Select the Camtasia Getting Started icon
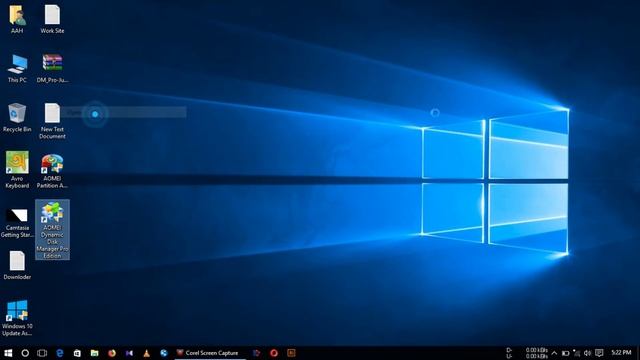Viewport: 640px width, 360px height. pos(17,222)
